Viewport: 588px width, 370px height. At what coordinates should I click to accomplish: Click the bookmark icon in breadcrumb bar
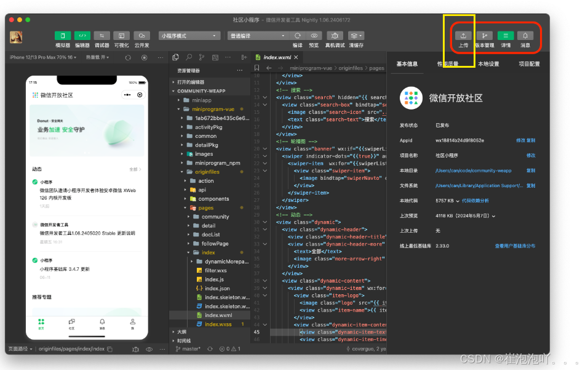[x=257, y=68]
